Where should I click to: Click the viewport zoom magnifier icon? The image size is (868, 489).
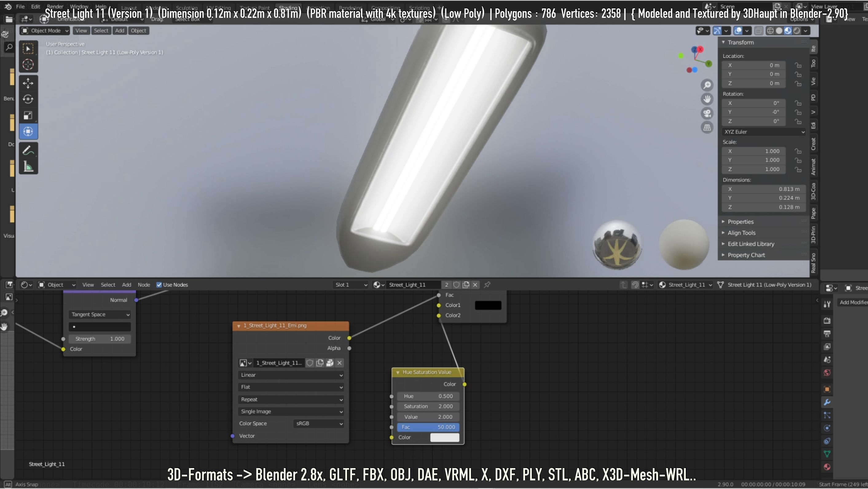point(707,85)
